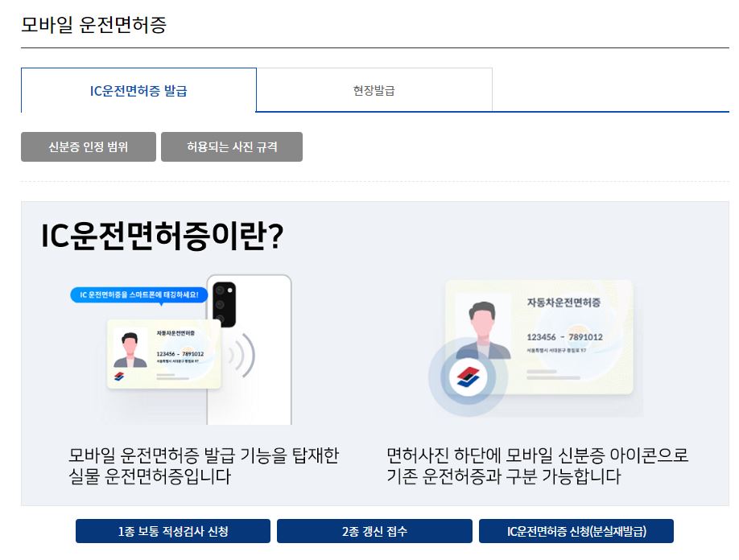Select the 2종 갱신 접수 button

(x=374, y=531)
